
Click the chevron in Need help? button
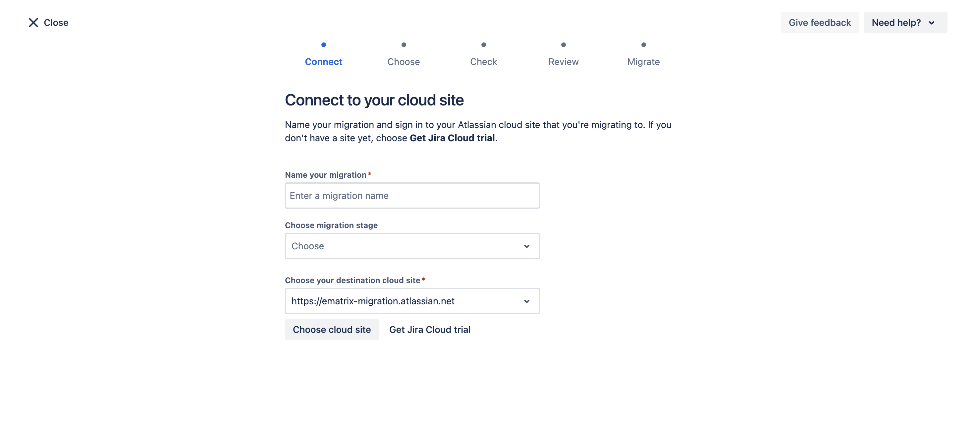coord(931,23)
